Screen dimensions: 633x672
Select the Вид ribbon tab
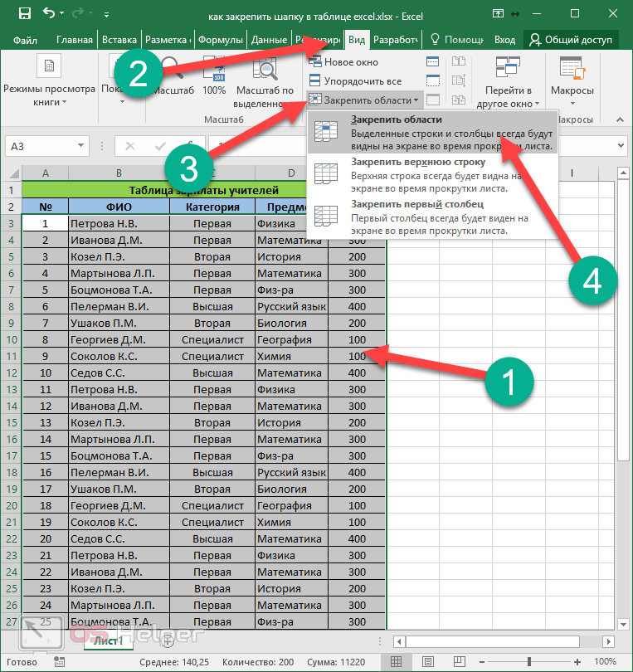357,41
